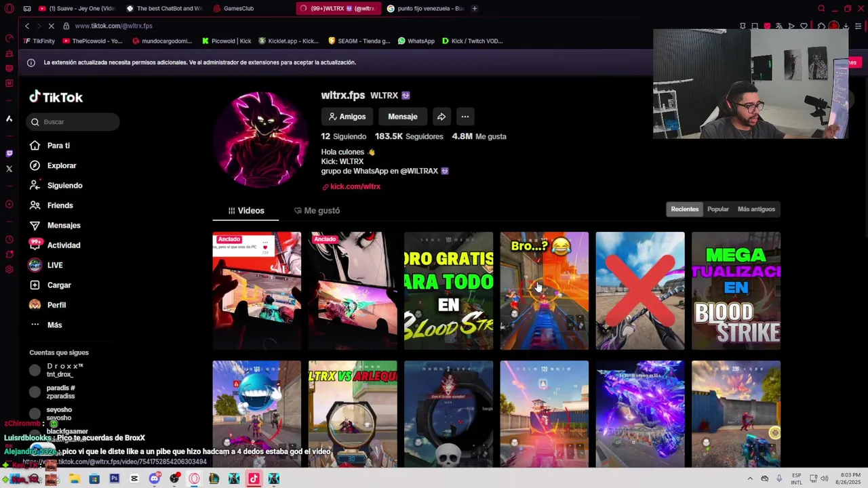
Task: Open the SEAGM bookmark
Action: pyautogui.click(x=359, y=41)
